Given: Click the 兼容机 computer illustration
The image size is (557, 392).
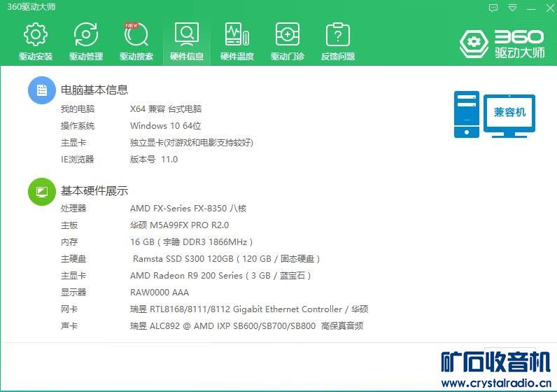Looking at the screenshot, I should [x=495, y=114].
